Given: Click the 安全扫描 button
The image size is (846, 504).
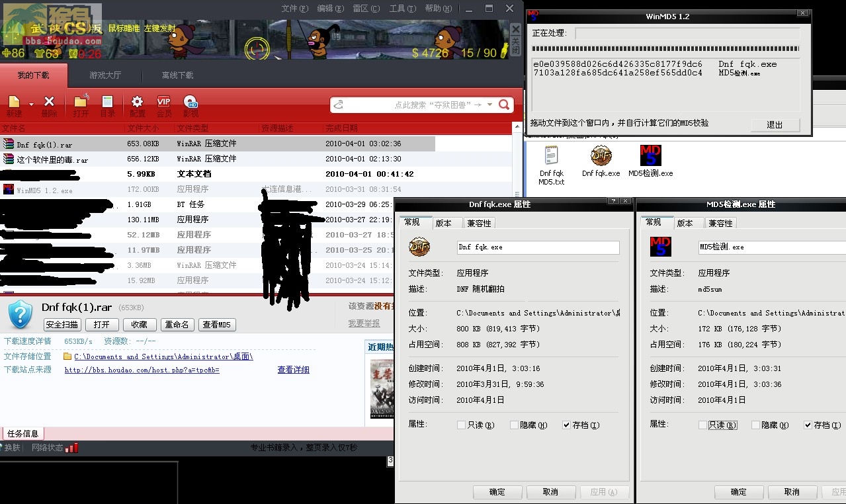Looking at the screenshot, I should (63, 325).
